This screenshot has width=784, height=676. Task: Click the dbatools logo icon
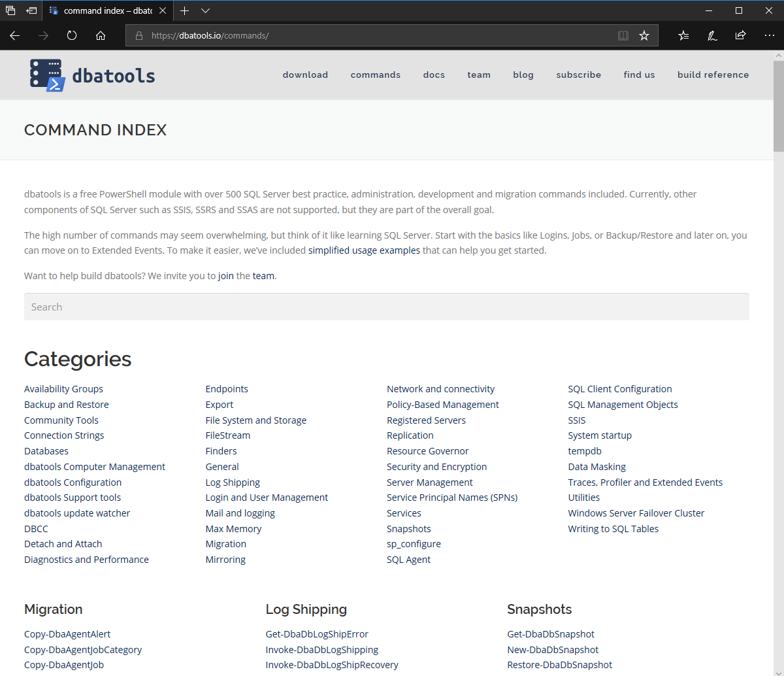(x=46, y=75)
